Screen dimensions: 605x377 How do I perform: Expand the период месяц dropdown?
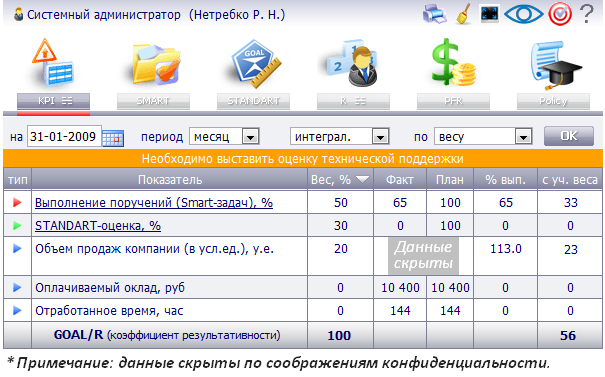tap(250, 137)
